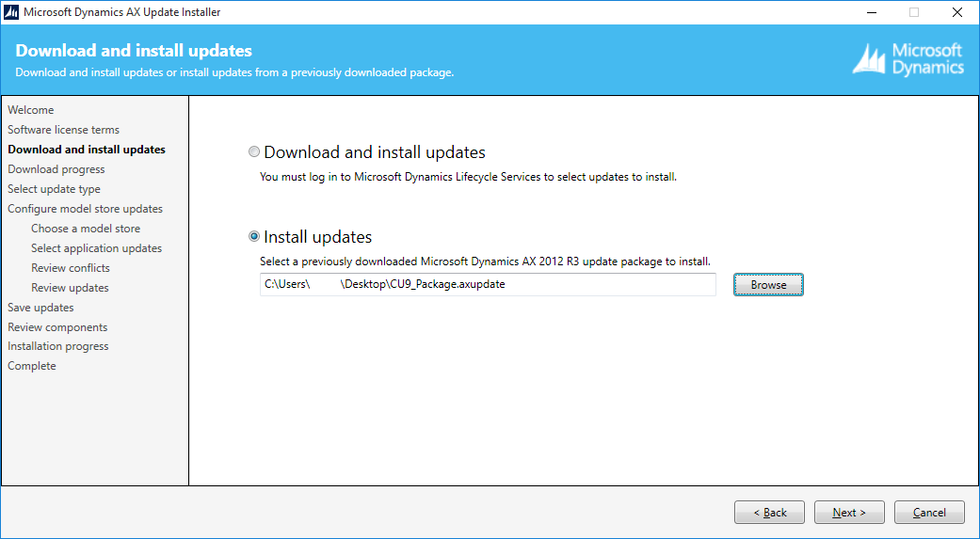
Task: Select the Select application updates substep
Action: 96,248
